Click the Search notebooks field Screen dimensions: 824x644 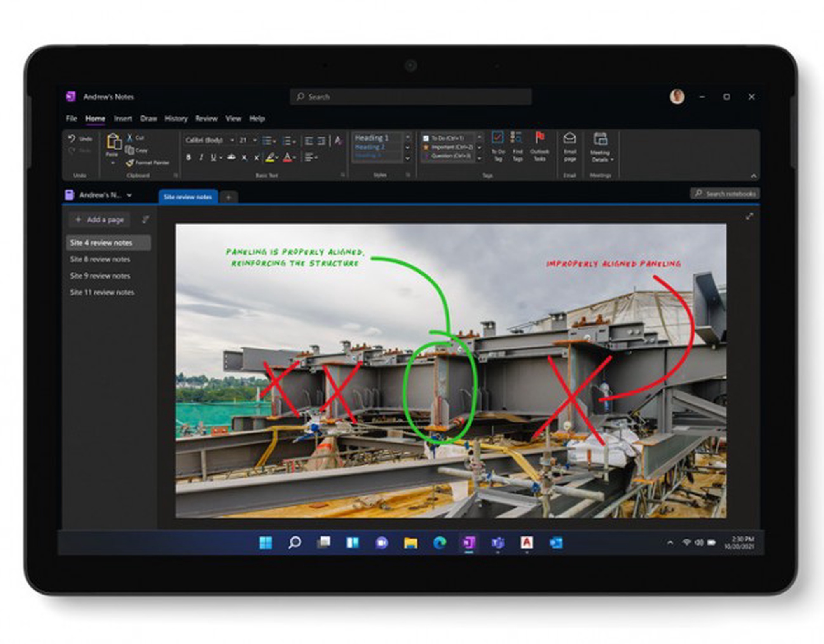[x=726, y=194]
